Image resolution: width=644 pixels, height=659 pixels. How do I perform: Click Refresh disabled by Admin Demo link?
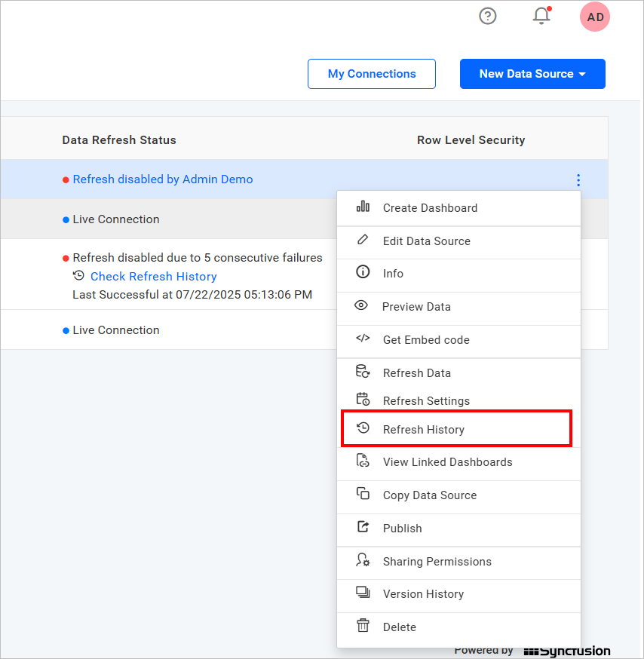[x=163, y=179]
